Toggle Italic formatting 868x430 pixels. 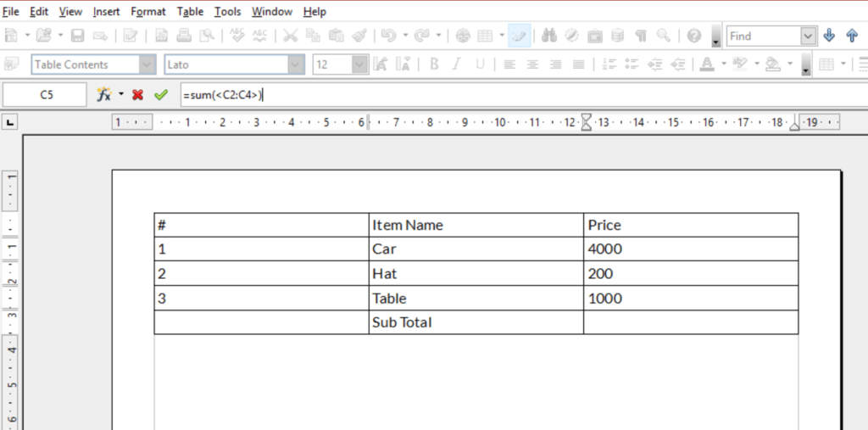pos(457,64)
